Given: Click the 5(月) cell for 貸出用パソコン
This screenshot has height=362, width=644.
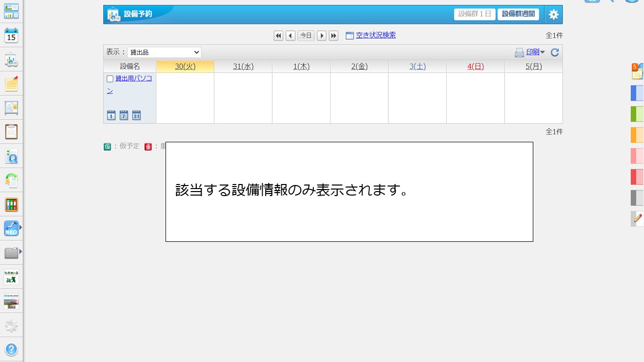Looking at the screenshot, I should click(534, 98).
